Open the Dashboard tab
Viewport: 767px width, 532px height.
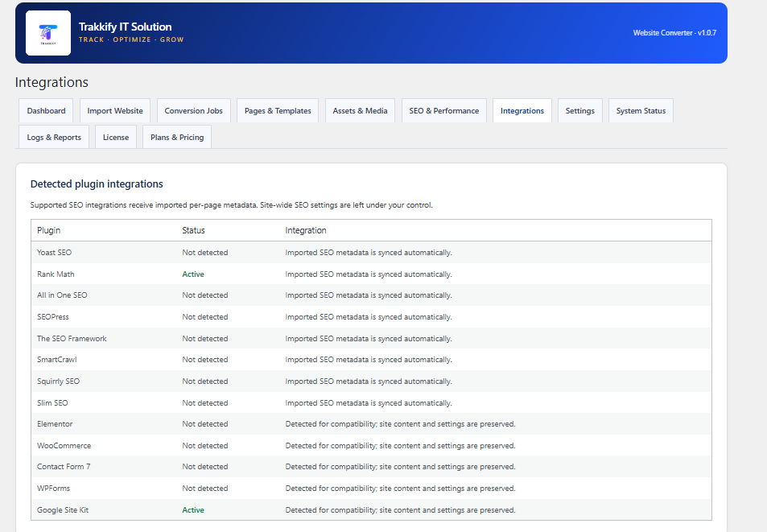46,110
